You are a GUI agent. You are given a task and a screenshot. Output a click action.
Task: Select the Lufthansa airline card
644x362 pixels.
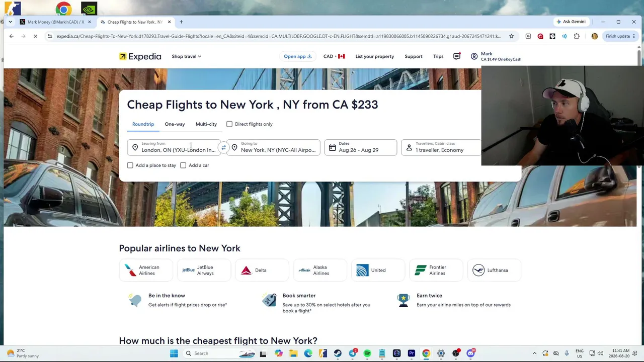(494, 270)
